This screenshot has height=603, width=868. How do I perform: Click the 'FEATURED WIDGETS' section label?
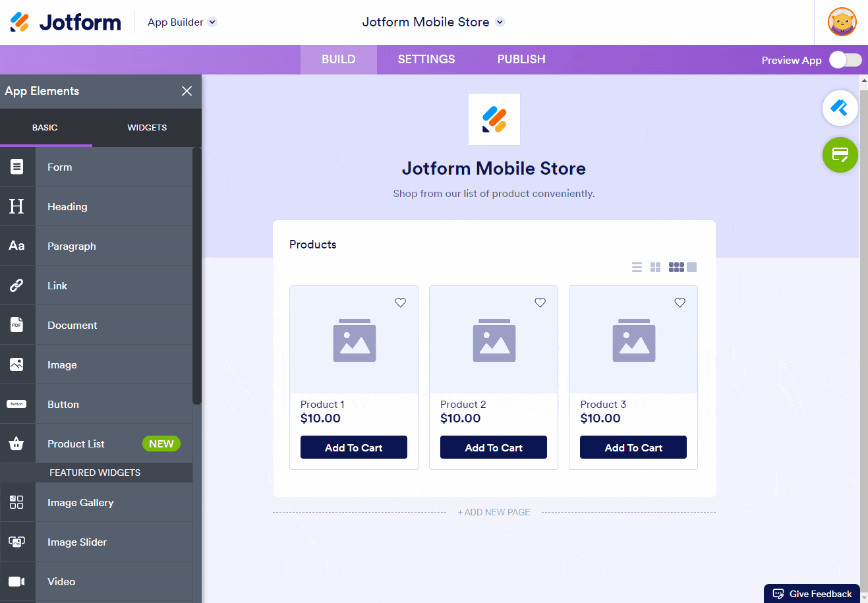coord(95,473)
